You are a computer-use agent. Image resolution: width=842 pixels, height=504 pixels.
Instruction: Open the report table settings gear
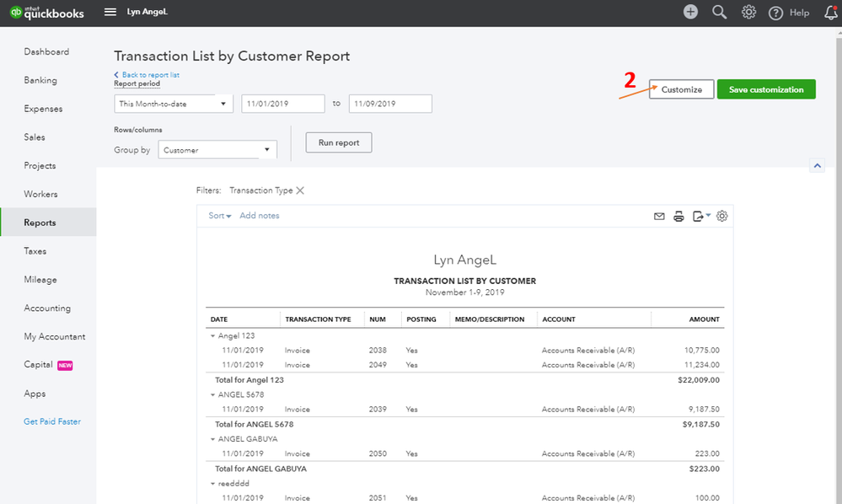tap(722, 216)
